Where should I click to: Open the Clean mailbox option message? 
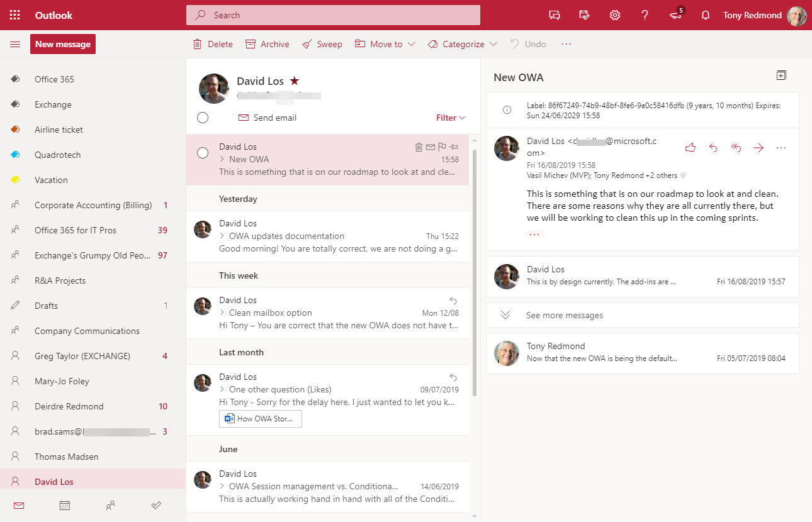(x=327, y=313)
